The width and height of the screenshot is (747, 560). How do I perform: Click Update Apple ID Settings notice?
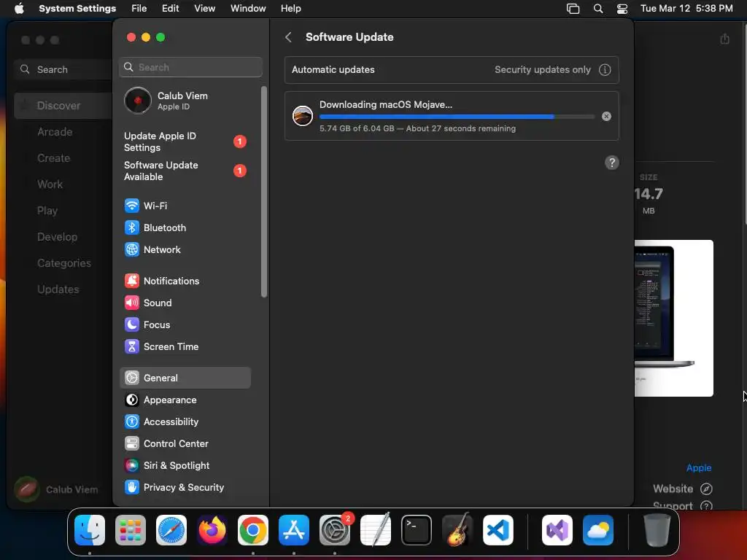(185, 142)
